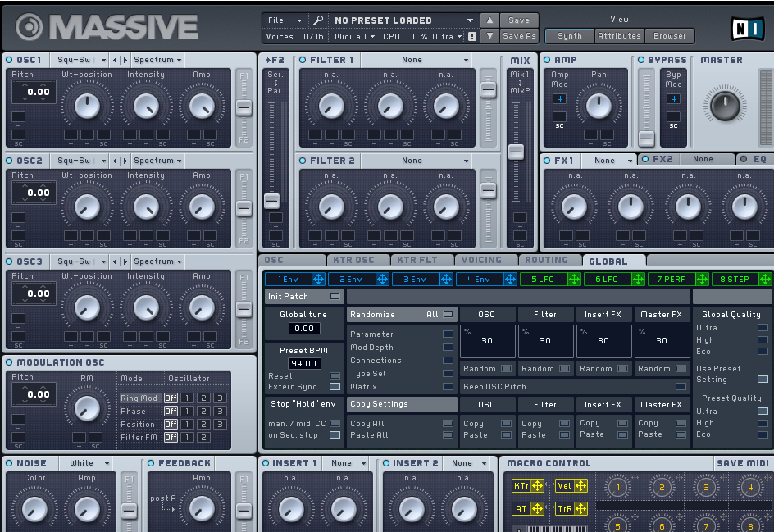Switch to the KTR FLT tab

tap(422, 260)
